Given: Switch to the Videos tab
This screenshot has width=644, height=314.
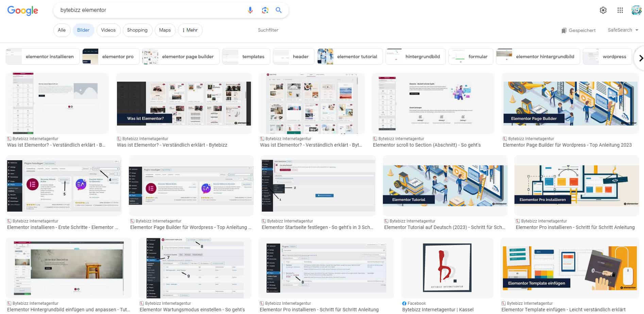Looking at the screenshot, I should tap(108, 30).
